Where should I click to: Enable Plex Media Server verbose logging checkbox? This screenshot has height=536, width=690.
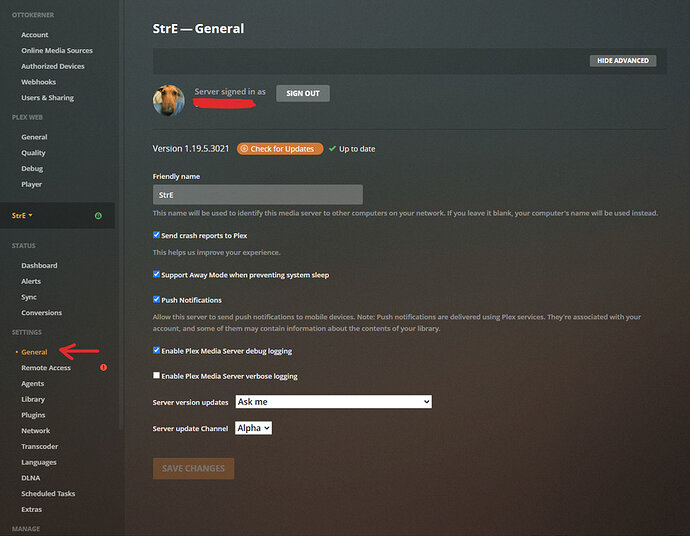[x=156, y=375]
